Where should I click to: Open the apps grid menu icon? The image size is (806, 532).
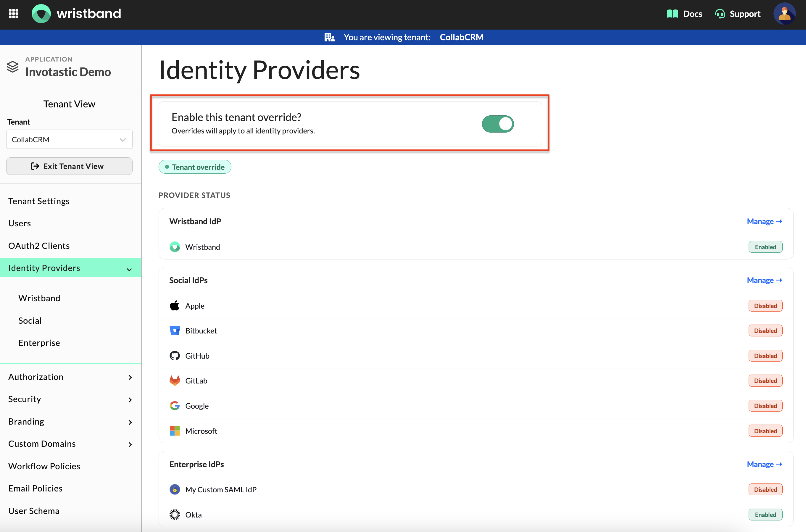[14, 14]
